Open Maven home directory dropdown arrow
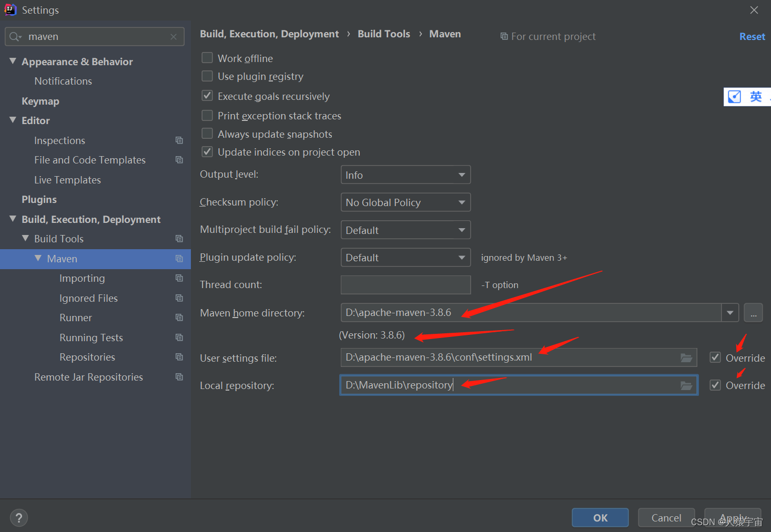Viewport: 771px width, 532px height. pyautogui.click(x=730, y=313)
